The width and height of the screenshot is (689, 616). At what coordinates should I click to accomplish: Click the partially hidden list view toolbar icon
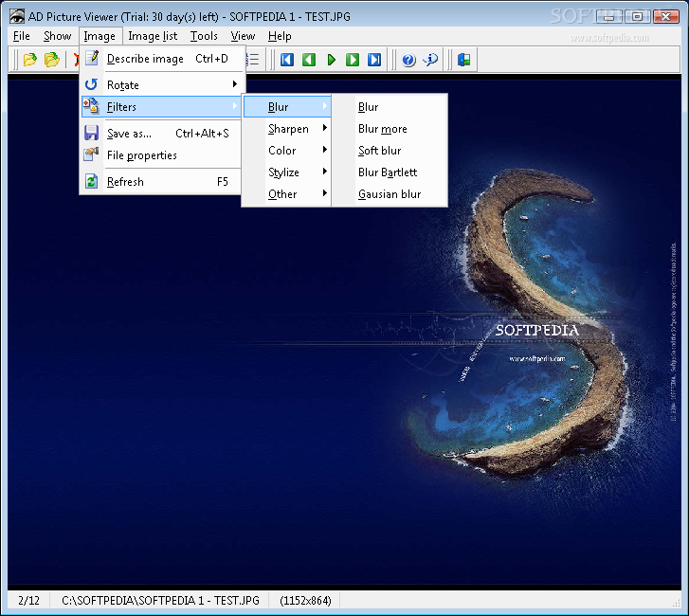(x=254, y=60)
